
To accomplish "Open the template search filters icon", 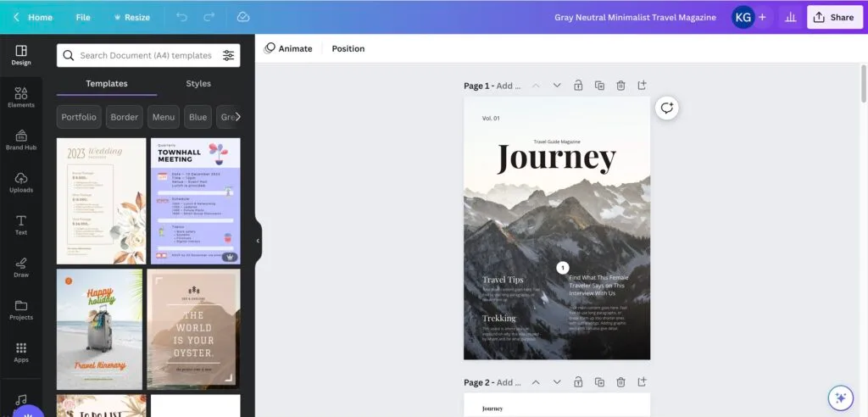I will pyautogui.click(x=229, y=55).
